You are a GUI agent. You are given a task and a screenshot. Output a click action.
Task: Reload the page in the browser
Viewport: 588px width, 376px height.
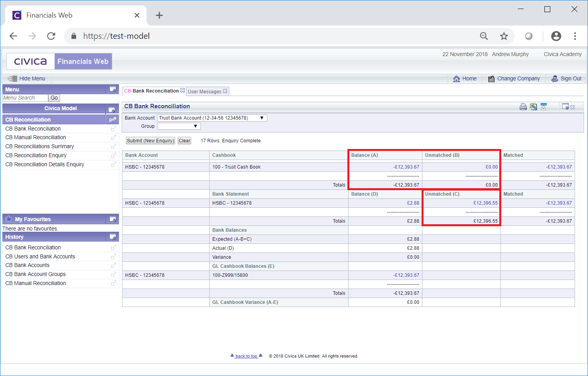coord(51,36)
